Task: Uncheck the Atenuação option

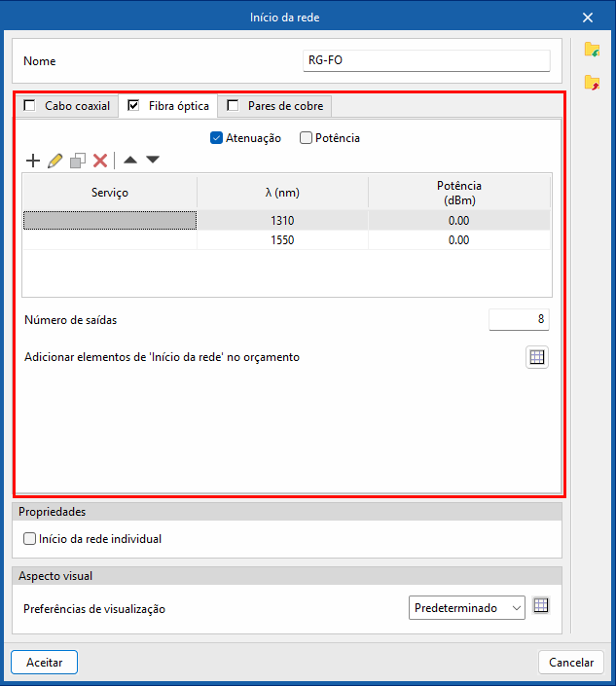Action: click(217, 138)
